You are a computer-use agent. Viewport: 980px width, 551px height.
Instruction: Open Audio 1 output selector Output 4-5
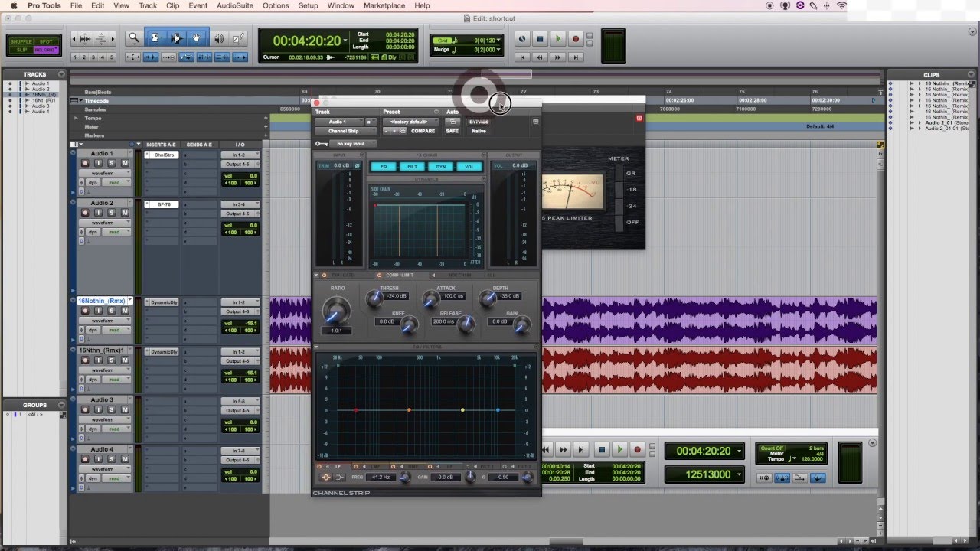tap(240, 164)
